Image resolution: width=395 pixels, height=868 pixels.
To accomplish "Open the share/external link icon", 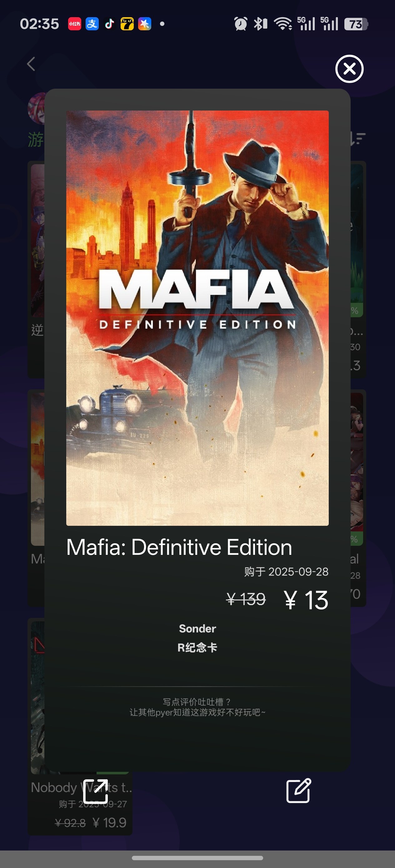I will tap(95, 791).
